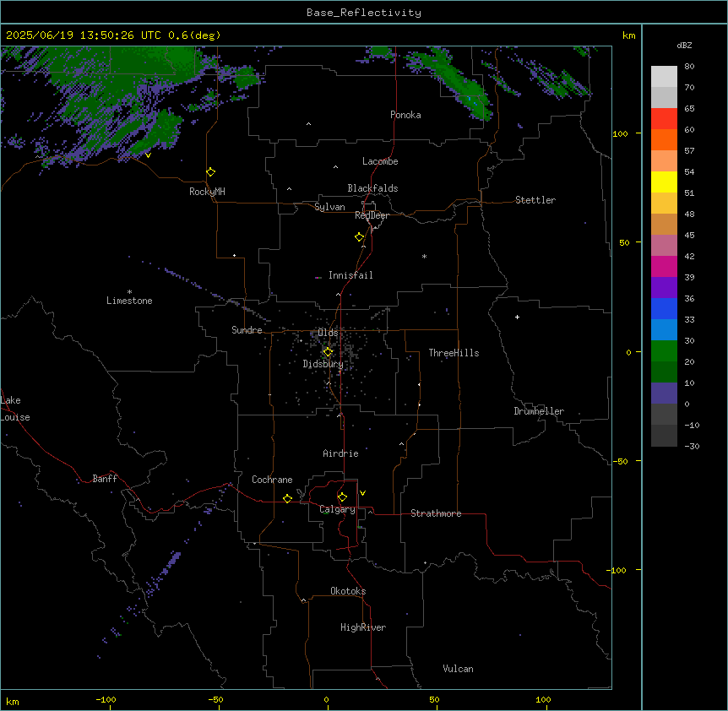728x711 pixels.
Task: Click the yellow station marker near RockyMH
Action: tap(210, 171)
